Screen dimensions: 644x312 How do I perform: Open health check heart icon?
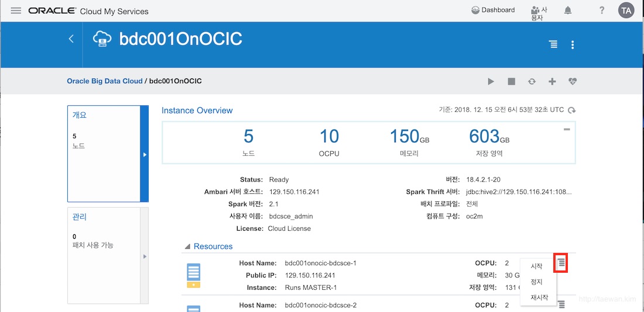pyautogui.click(x=573, y=82)
